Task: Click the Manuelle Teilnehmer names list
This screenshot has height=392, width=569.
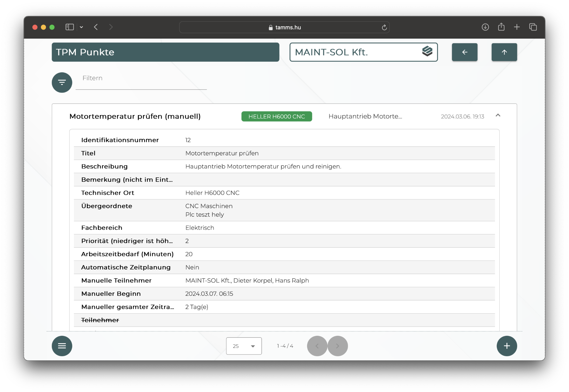Action: point(247,281)
